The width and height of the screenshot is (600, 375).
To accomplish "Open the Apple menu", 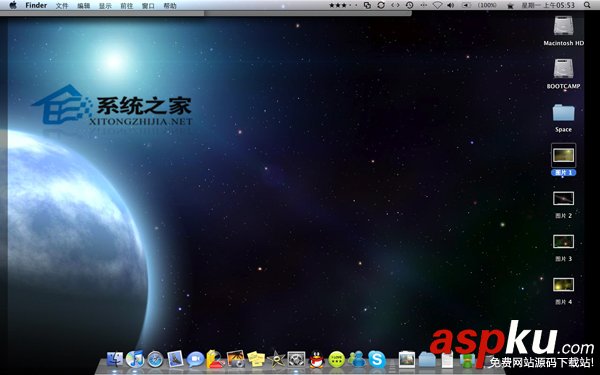I will tap(13, 5).
